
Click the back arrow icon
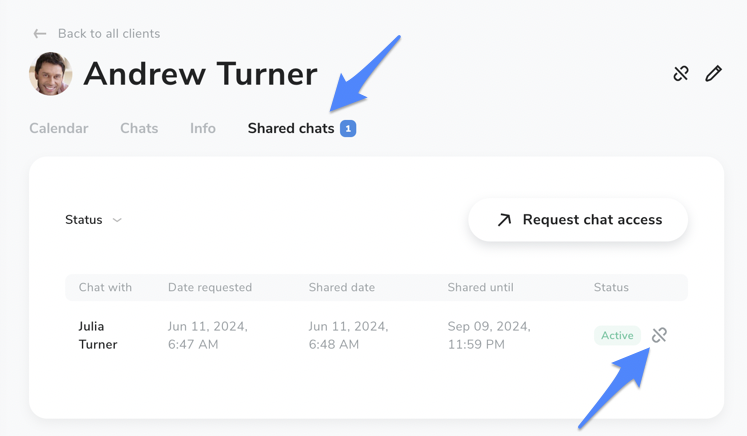pos(40,34)
